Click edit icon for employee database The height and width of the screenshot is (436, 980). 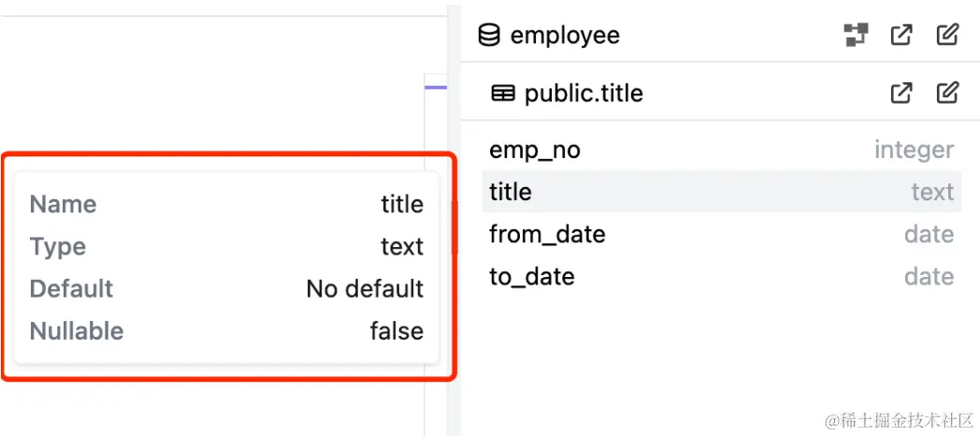pos(947,35)
